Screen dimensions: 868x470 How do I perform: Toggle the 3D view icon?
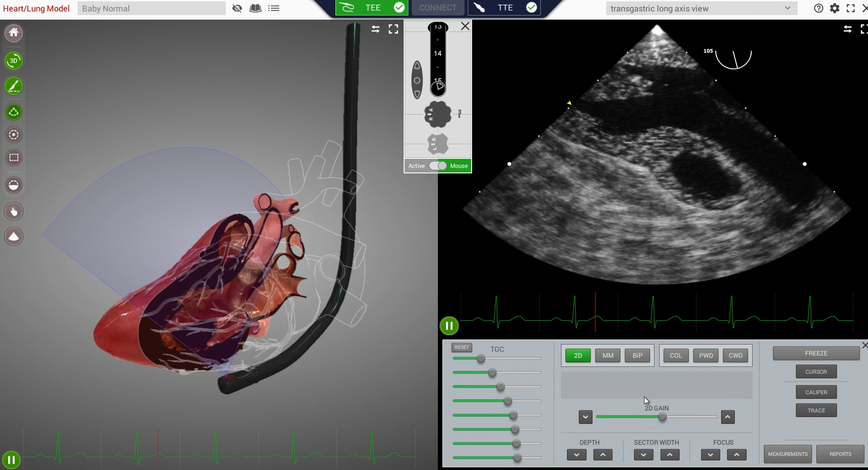(x=14, y=61)
